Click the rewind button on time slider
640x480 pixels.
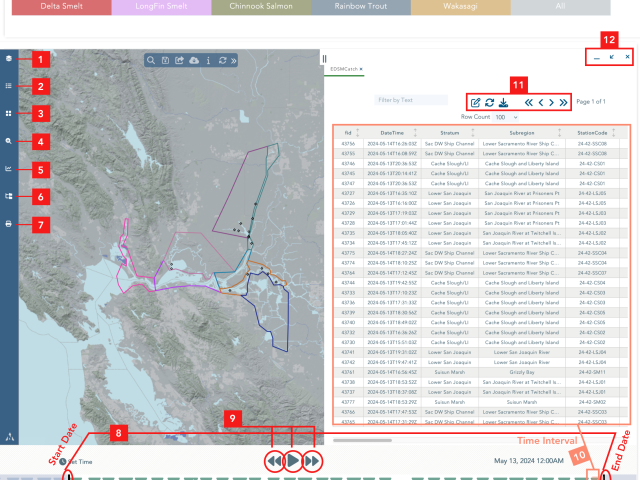(274, 461)
